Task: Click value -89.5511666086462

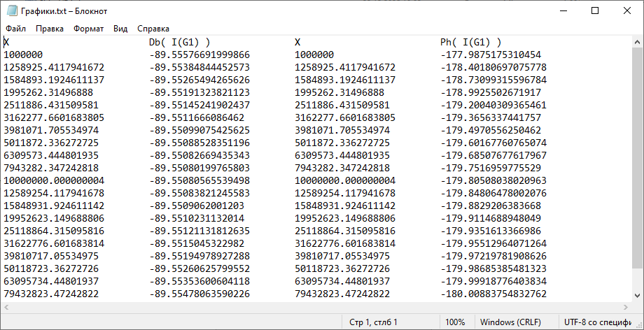Action: coord(196,117)
